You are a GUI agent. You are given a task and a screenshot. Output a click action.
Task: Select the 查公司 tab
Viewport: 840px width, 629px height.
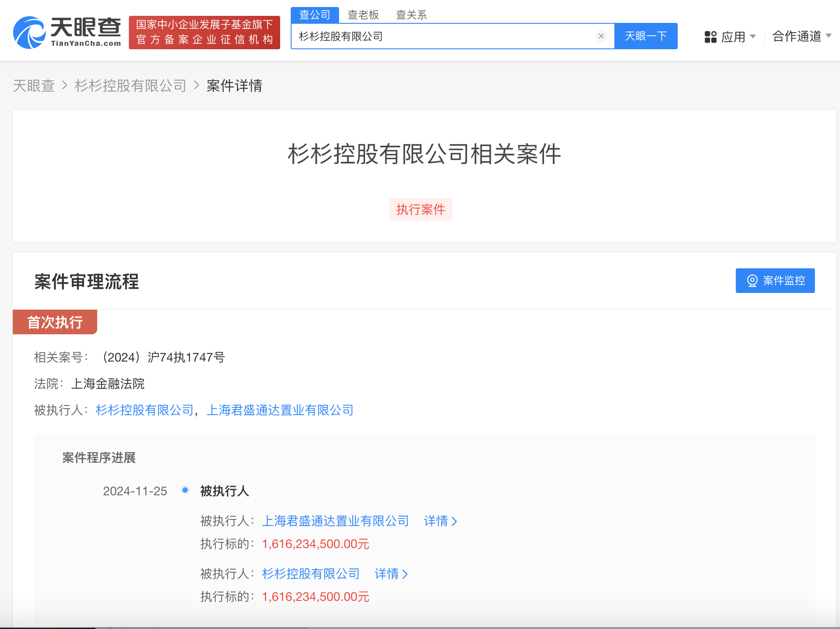(x=314, y=15)
